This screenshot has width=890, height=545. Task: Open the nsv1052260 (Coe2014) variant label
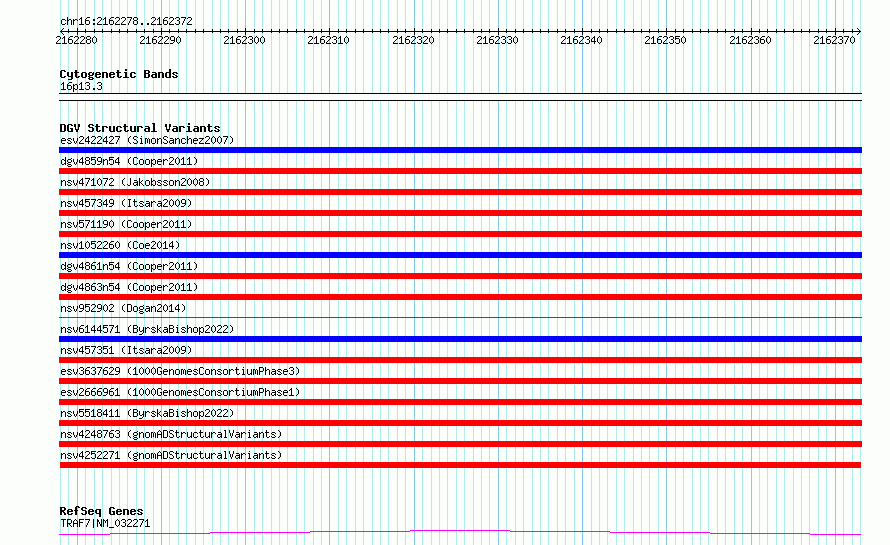pyautogui.click(x=120, y=245)
